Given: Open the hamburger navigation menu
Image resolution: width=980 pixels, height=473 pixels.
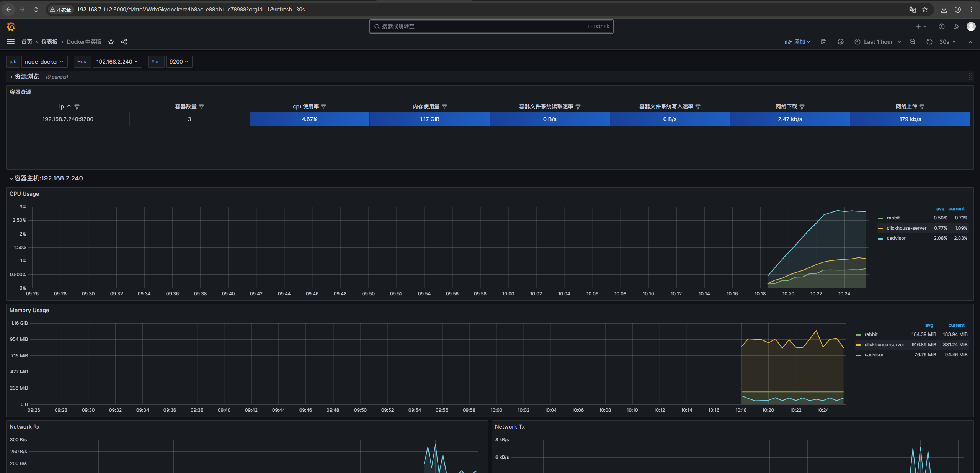Looking at the screenshot, I should pos(11,42).
